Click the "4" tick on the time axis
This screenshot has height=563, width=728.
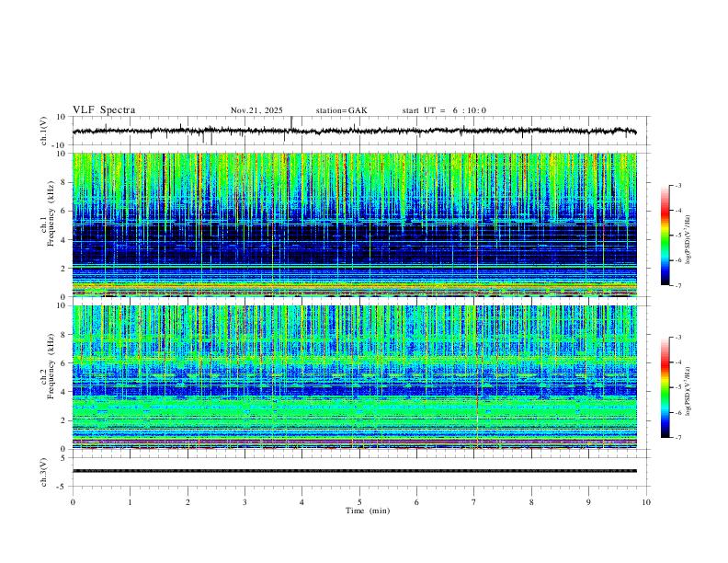pyautogui.click(x=301, y=502)
